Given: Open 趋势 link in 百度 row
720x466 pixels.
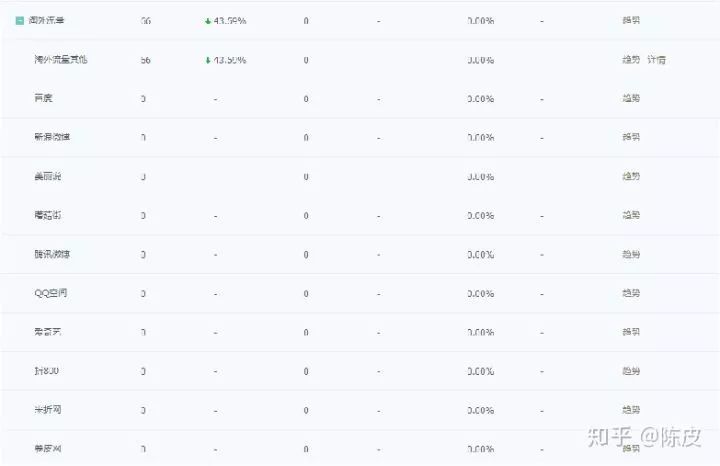Looking at the screenshot, I should [630, 98].
